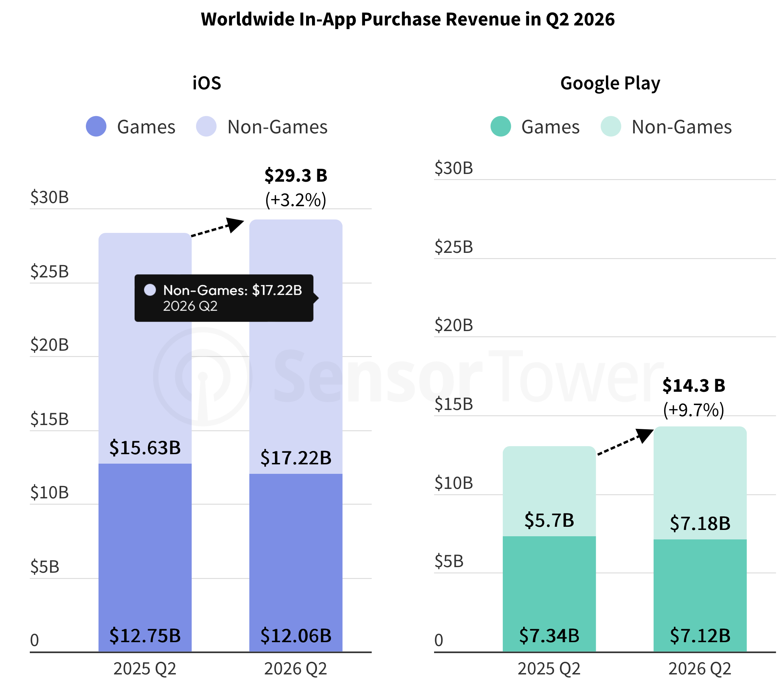Click the "$29.3 B" iOS total label
Screen dimensions: 784x686
point(296,175)
